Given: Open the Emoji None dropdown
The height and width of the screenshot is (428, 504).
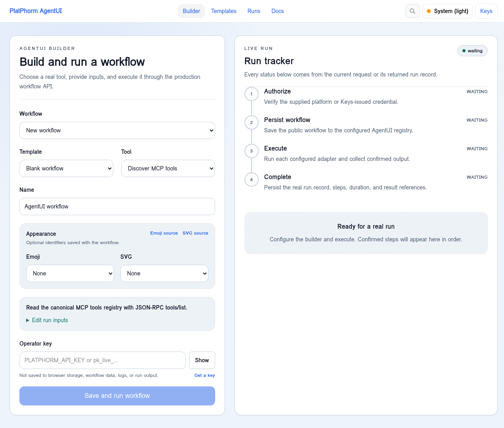Looking at the screenshot, I should click(x=70, y=273).
